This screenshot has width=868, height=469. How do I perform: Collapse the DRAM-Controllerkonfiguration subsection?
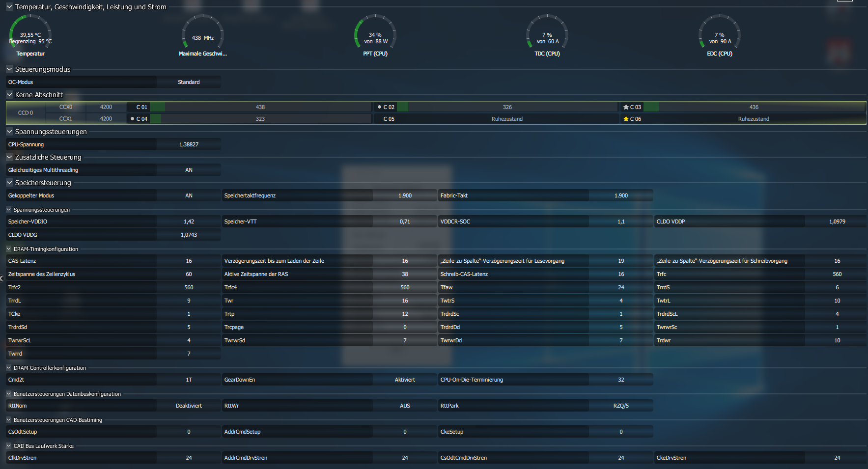coord(9,368)
